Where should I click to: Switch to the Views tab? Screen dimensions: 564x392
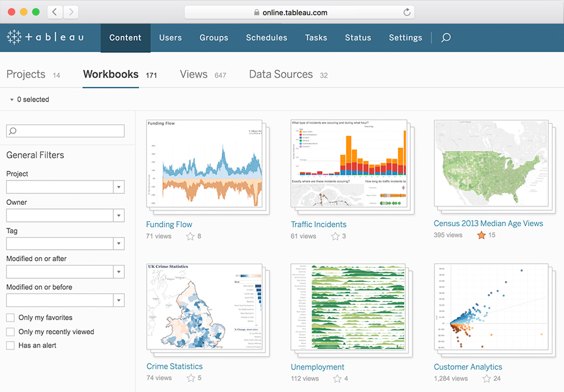[x=193, y=74]
